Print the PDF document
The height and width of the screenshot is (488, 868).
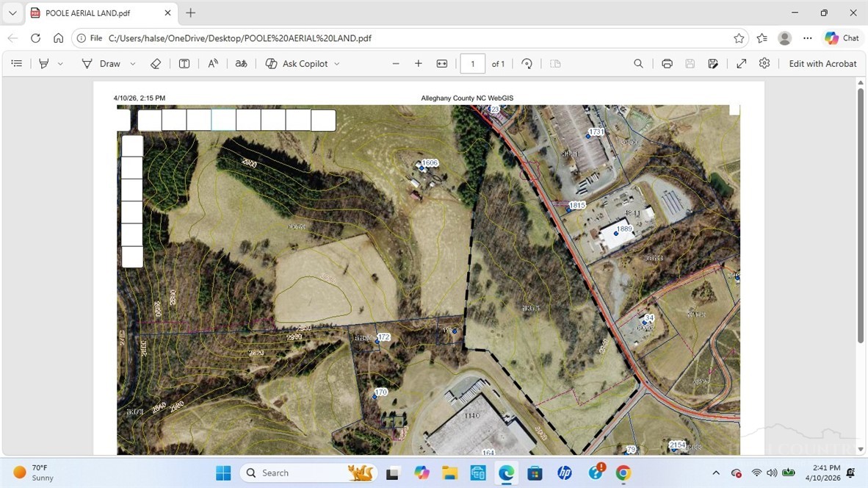pyautogui.click(x=667, y=64)
